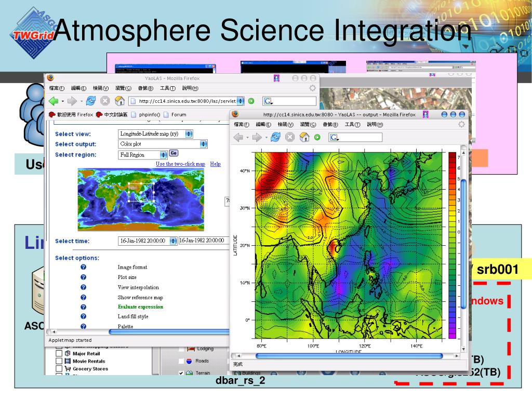Open the 說明(H) menu in the output window
The width and height of the screenshot is (532, 399).
click(375, 125)
